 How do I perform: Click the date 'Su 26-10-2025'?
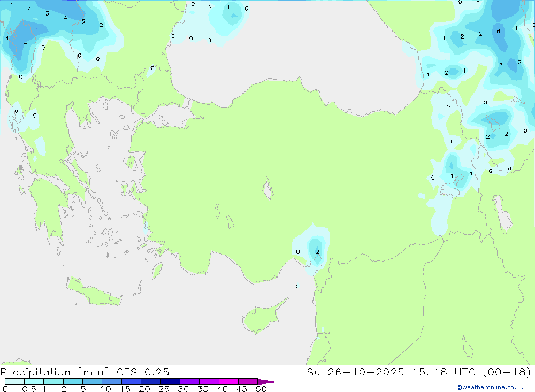coord(355,372)
